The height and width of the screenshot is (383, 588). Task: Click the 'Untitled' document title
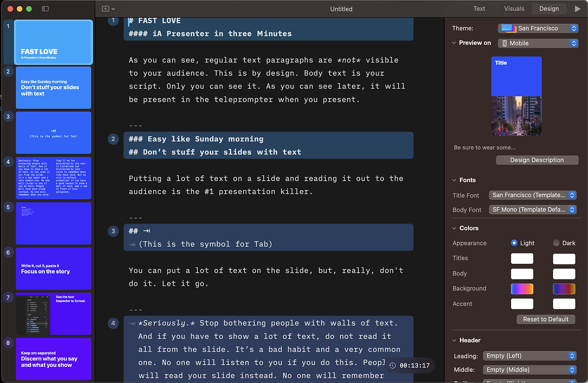tap(341, 9)
